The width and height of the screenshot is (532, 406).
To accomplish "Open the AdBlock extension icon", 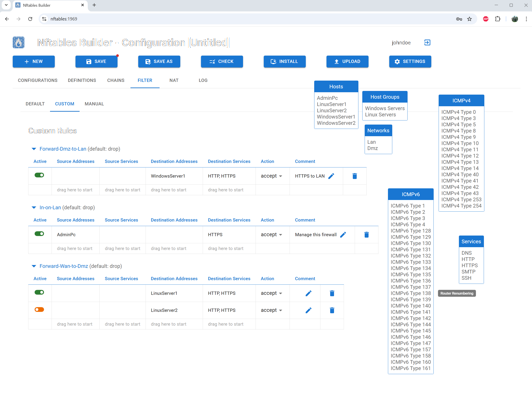I will [486, 19].
